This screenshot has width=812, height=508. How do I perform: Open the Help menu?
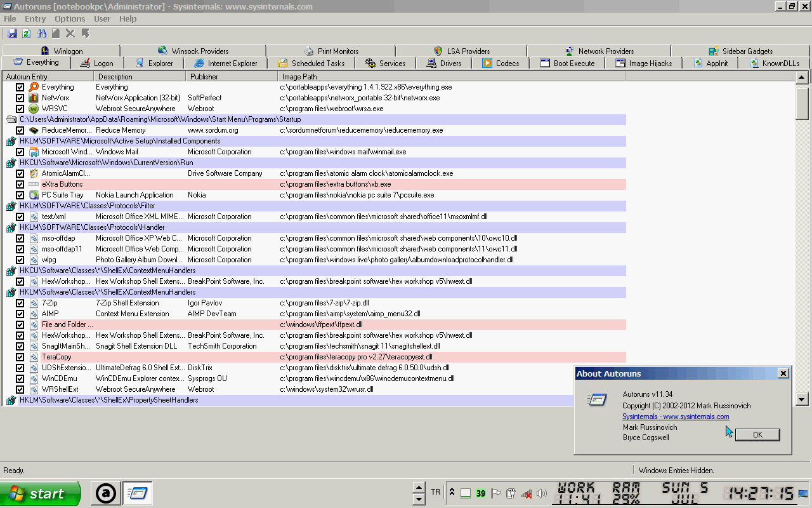tap(128, 18)
